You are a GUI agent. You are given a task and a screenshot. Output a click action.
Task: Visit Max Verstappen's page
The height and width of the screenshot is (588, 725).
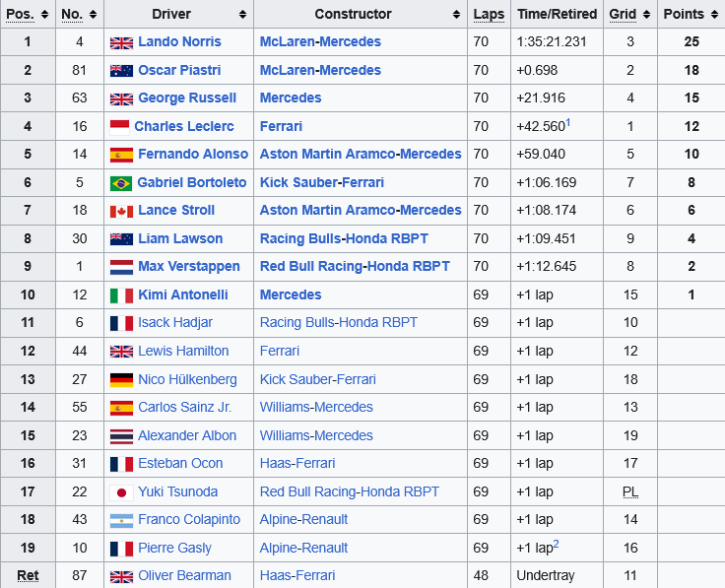189,266
